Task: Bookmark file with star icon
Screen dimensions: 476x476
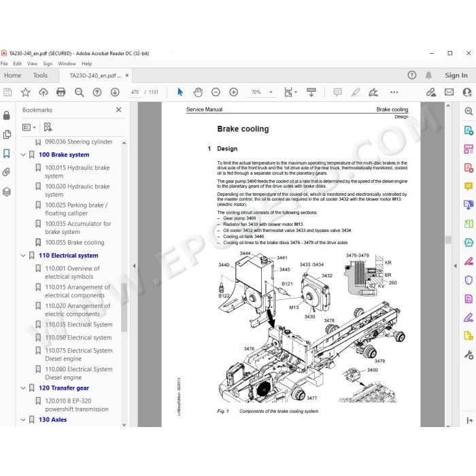Action: [x=26, y=92]
